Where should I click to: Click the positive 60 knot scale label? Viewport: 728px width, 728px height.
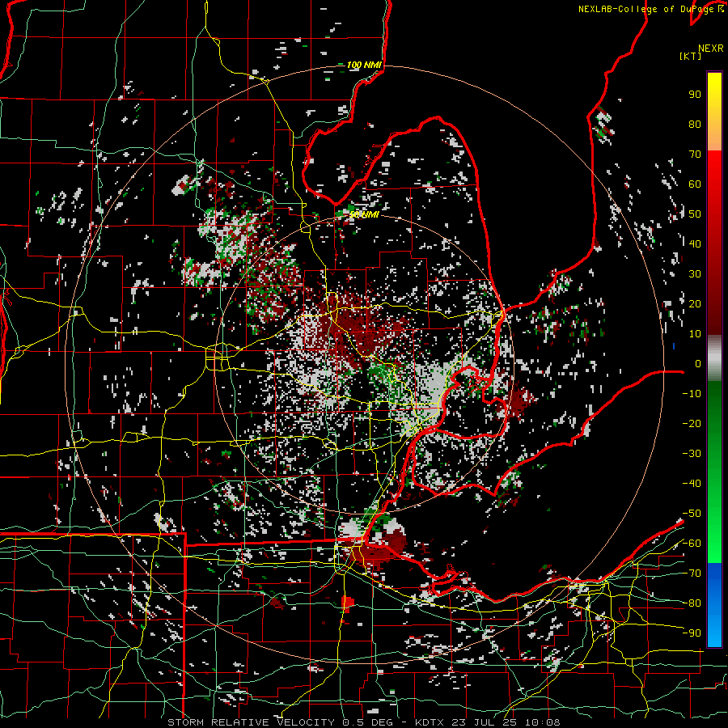(x=695, y=184)
